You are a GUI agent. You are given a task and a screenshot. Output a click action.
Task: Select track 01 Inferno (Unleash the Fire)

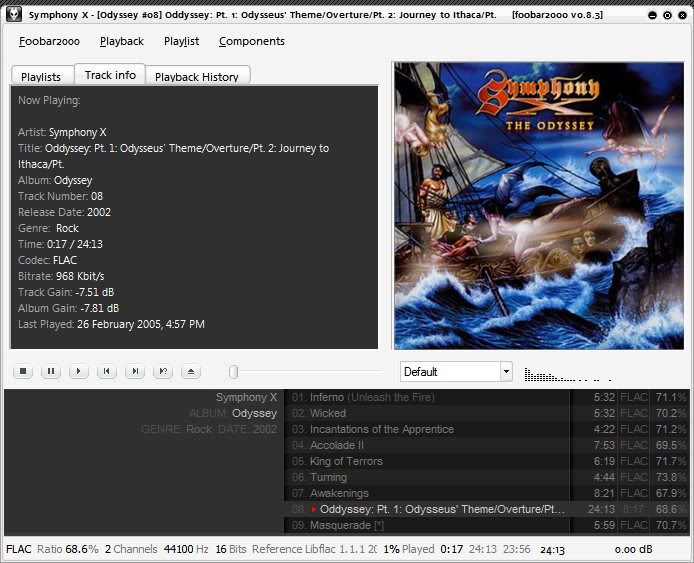[487, 397]
